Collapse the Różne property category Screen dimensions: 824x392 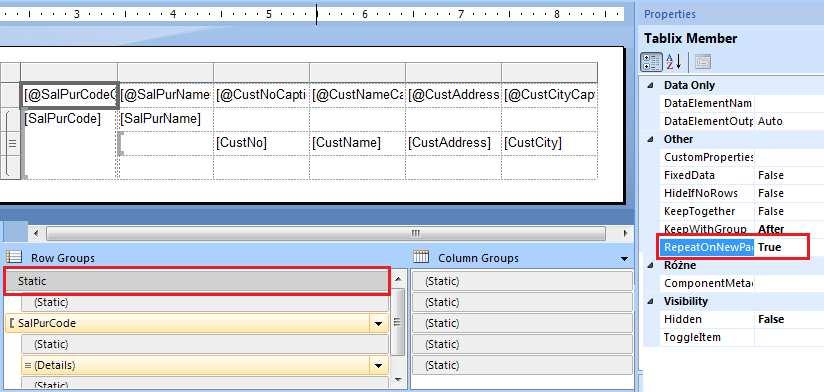coord(651,265)
